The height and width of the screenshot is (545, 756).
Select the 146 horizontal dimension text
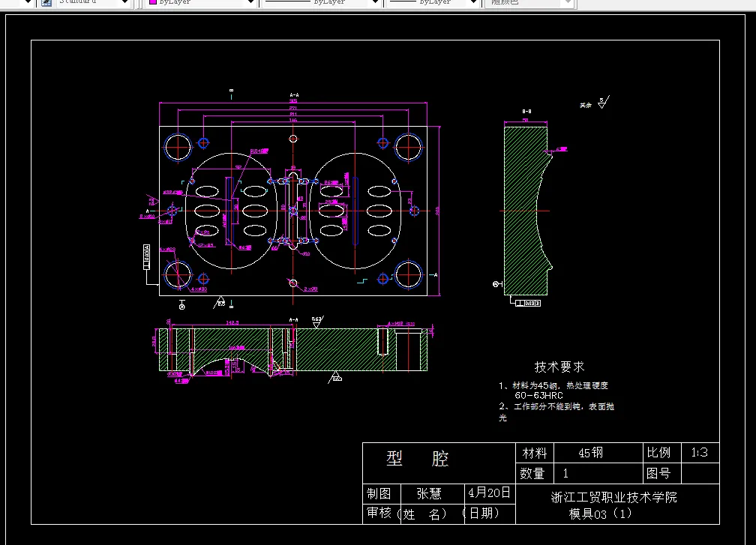tap(293, 121)
